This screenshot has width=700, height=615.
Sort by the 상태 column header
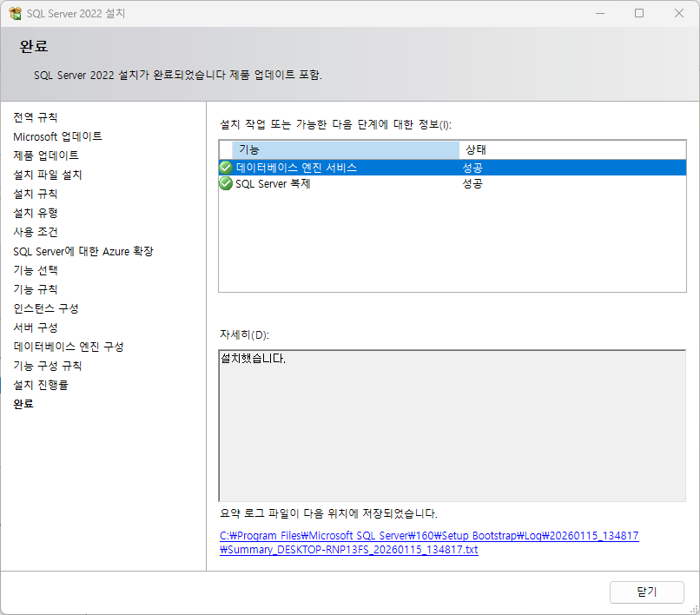coord(572,149)
